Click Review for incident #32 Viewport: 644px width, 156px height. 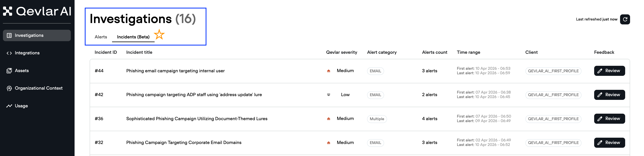coord(609,142)
